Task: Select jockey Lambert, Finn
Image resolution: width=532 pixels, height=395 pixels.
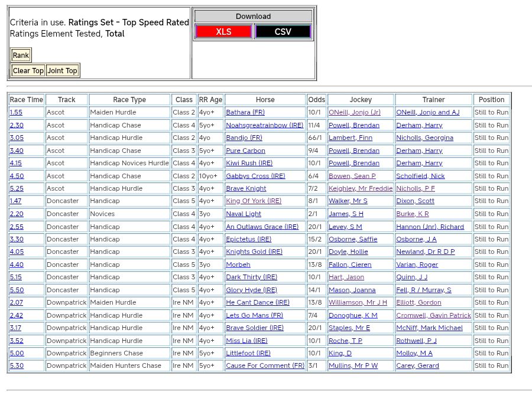Action: tap(351, 138)
